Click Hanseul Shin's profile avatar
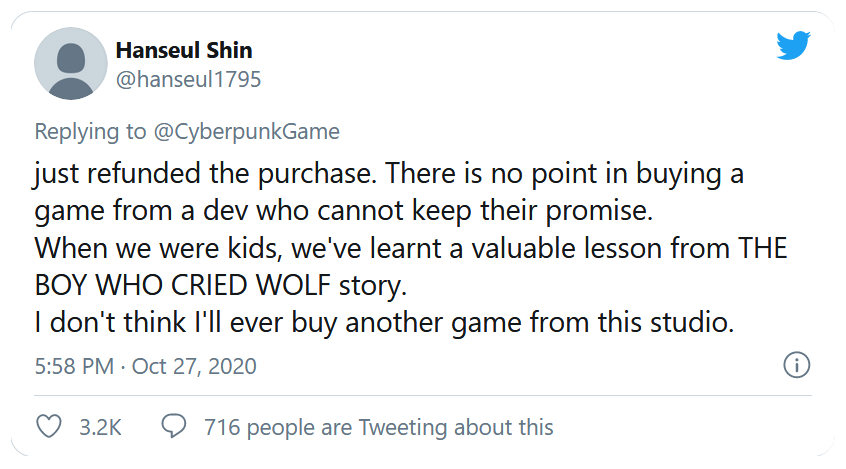This screenshot has height=469, width=846. (71, 64)
